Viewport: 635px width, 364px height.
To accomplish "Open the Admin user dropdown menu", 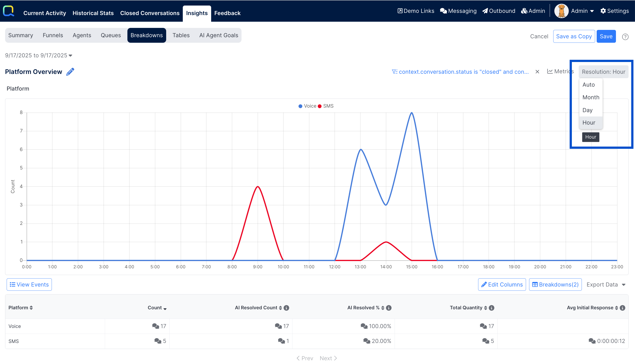I will (x=582, y=11).
